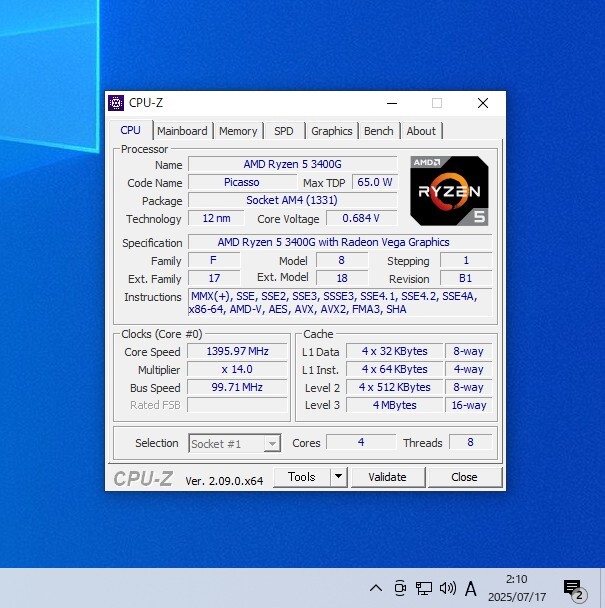Viewport: 605px width, 608px height.
Task: Click the Core Speed value '1395.97 MHz'
Action: coord(237,351)
